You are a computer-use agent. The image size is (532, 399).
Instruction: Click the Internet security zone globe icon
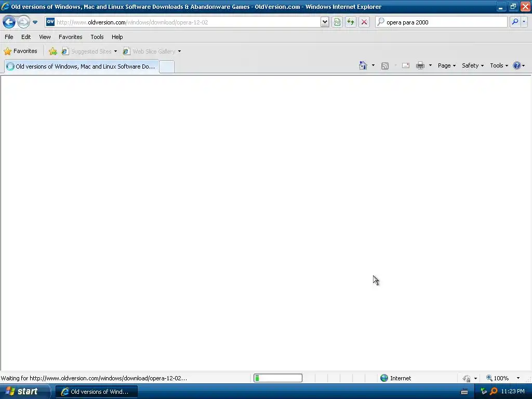pyautogui.click(x=384, y=378)
